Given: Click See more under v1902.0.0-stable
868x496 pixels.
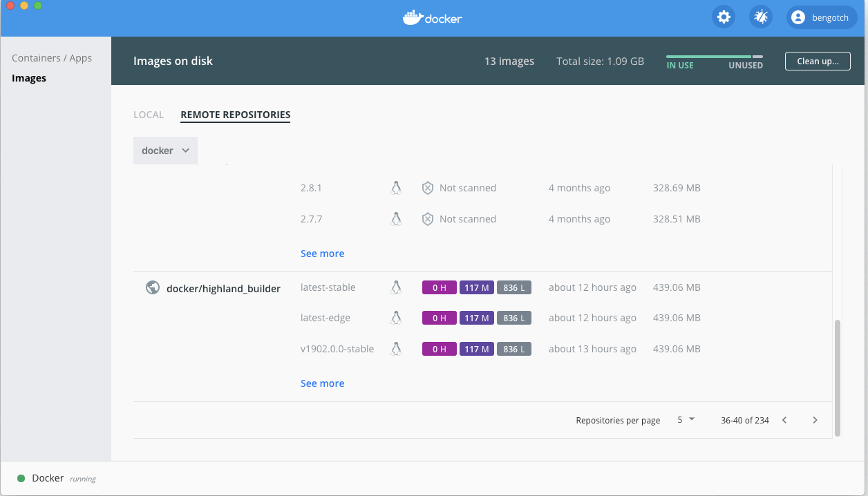Looking at the screenshot, I should (322, 383).
